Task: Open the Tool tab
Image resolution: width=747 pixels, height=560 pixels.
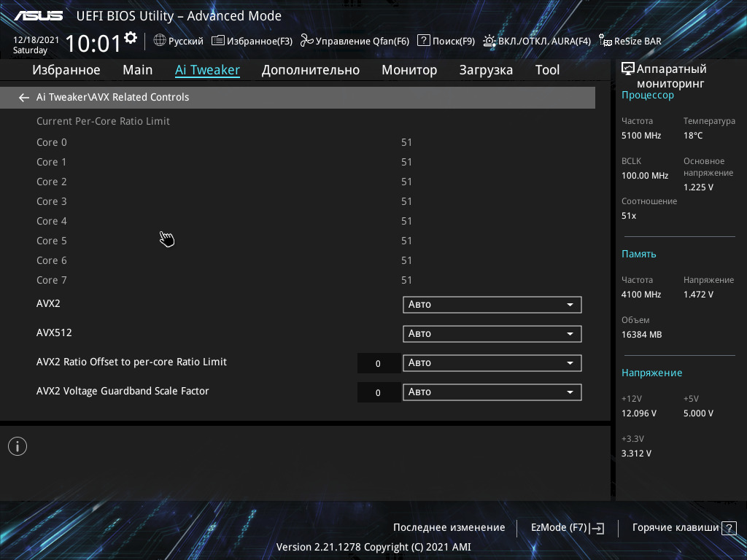Action: point(547,70)
